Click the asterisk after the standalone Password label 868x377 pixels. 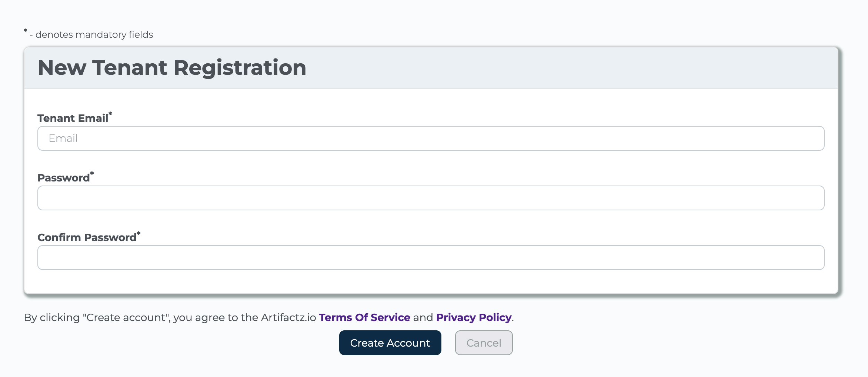(92, 173)
